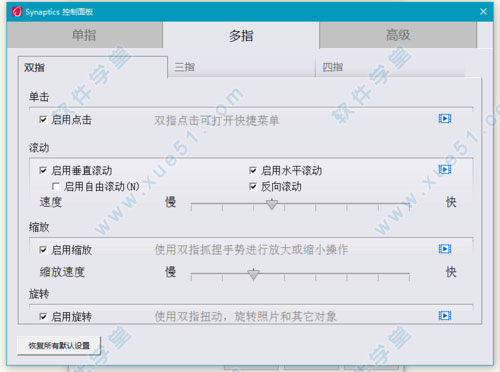Screen dimensions: 500x372
Task: Enable the 启用自由滚动(N) checkbox
Action: pos(56,186)
